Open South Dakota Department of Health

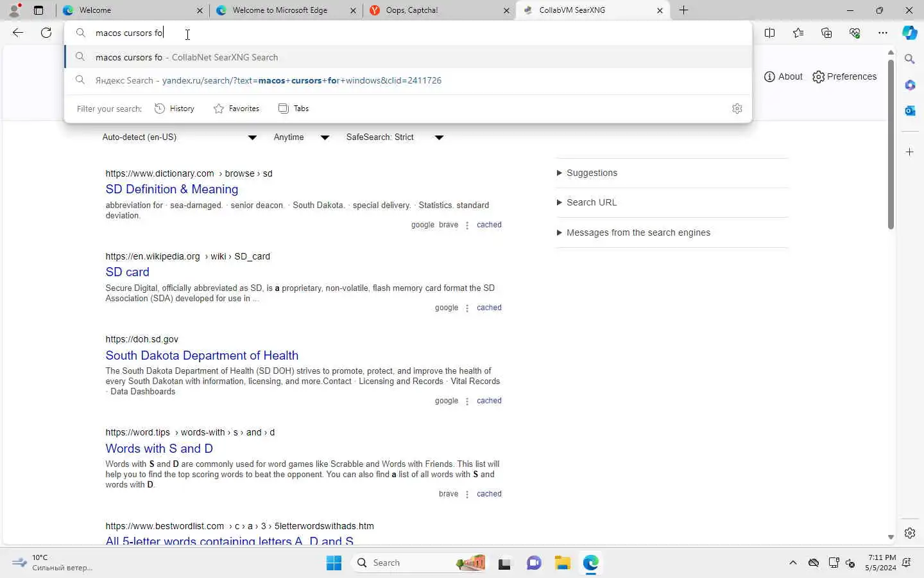tap(202, 356)
